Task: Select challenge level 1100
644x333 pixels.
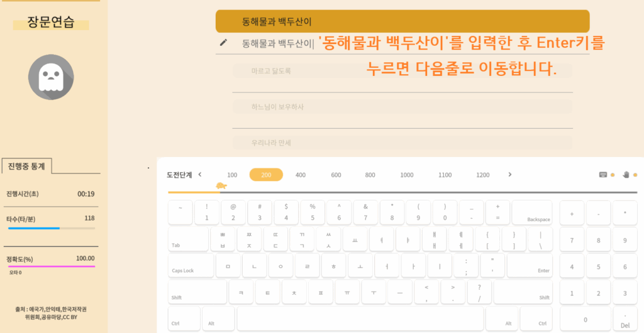Action: point(445,175)
